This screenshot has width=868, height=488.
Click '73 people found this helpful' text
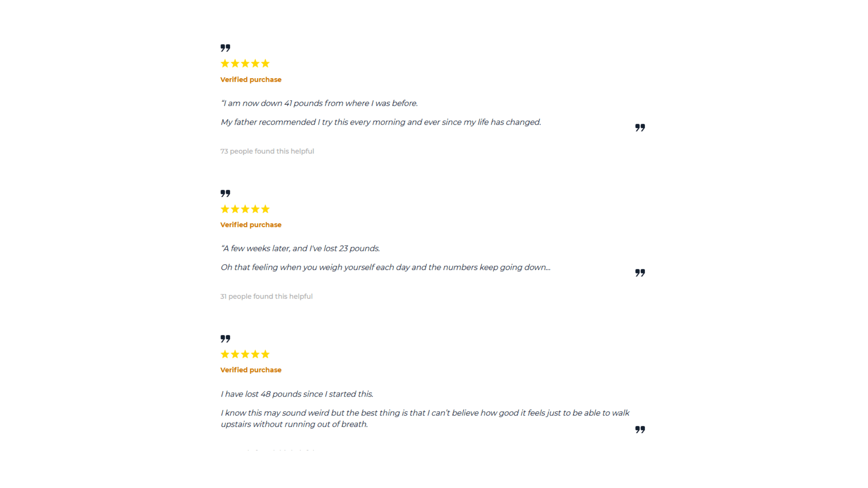tap(267, 151)
